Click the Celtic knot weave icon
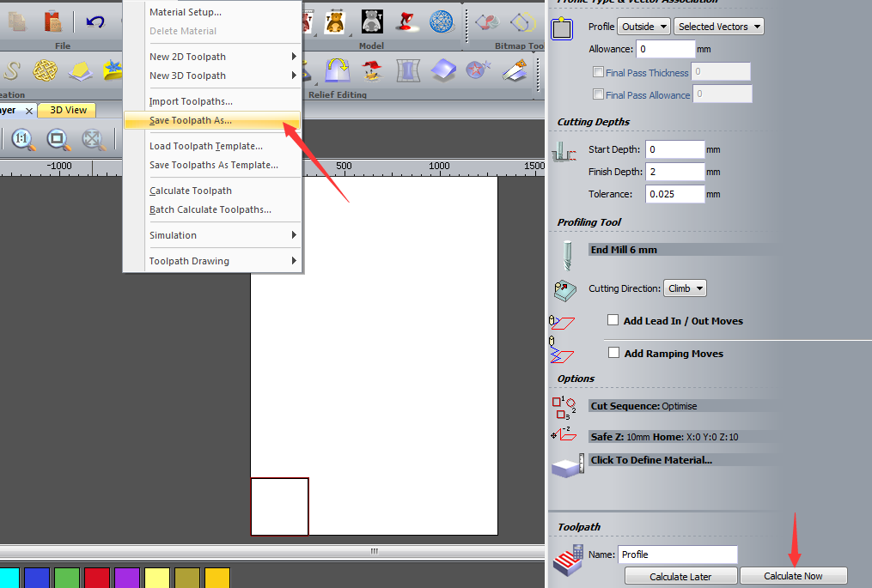The width and height of the screenshot is (872, 588). coord(44,70)
